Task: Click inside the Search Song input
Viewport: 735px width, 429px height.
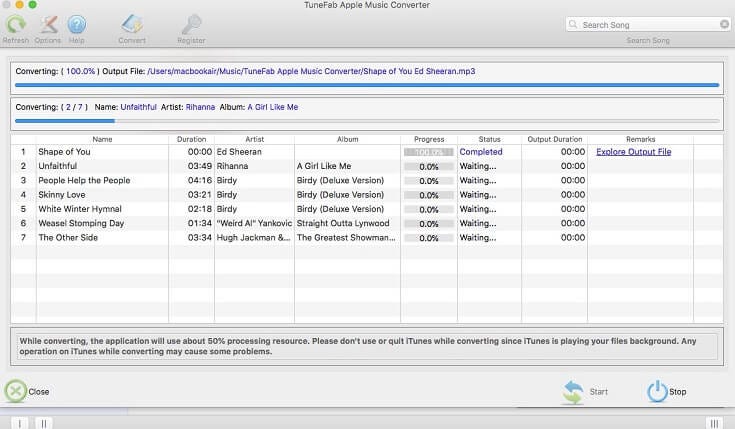Action: tap(649, 24)
